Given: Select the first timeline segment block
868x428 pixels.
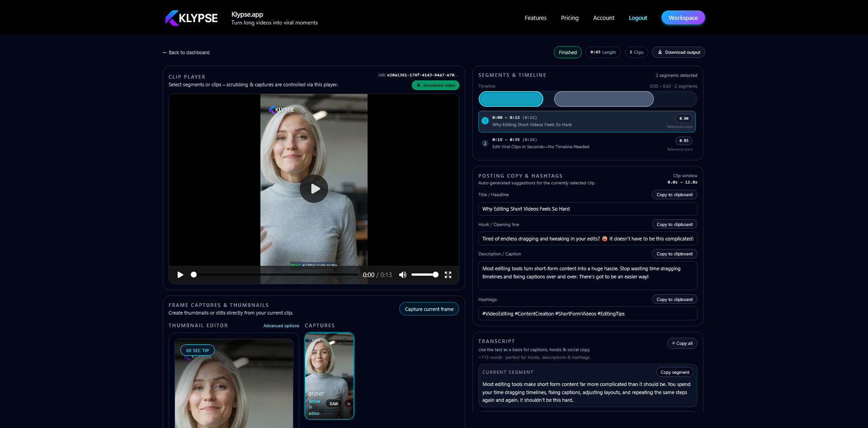Looking at the screenshot, I should [510, 99].
